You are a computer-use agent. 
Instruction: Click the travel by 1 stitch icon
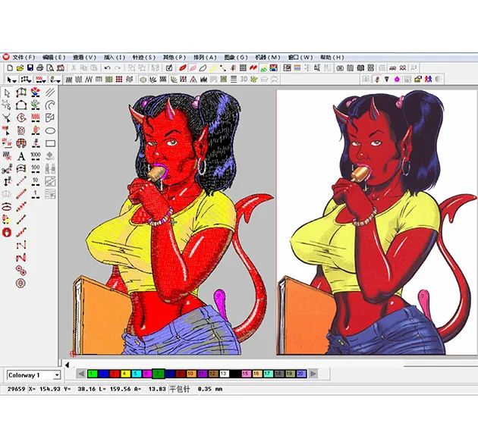[36, 194]
